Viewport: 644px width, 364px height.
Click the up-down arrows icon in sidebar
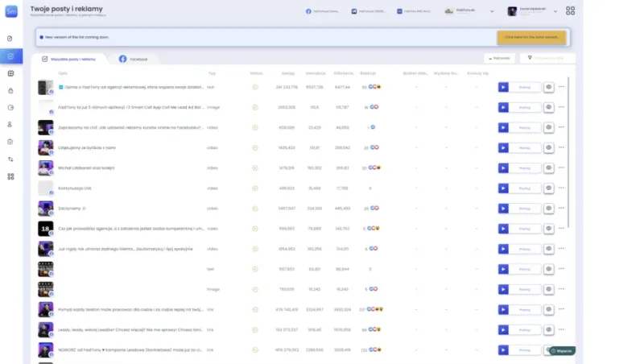tap(10, 159)
